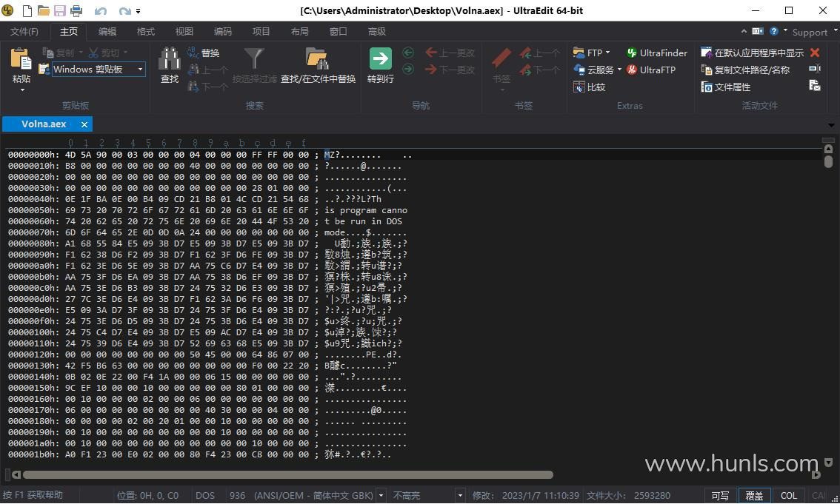Image resolution: width=840 pixels, height=504 pixels.
Task: Open the highlighting 不高亮 dropdown
Action: click(x=460, y=495)
